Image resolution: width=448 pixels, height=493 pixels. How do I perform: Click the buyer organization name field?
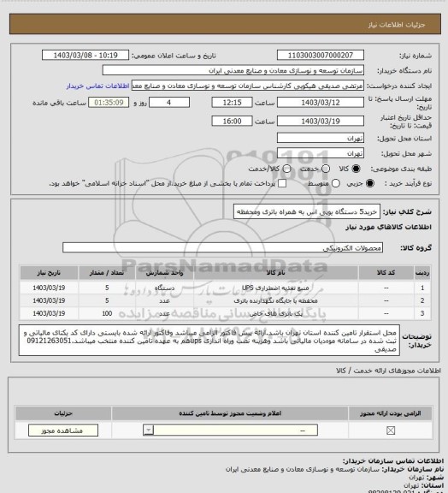click(x=233, y=70)
